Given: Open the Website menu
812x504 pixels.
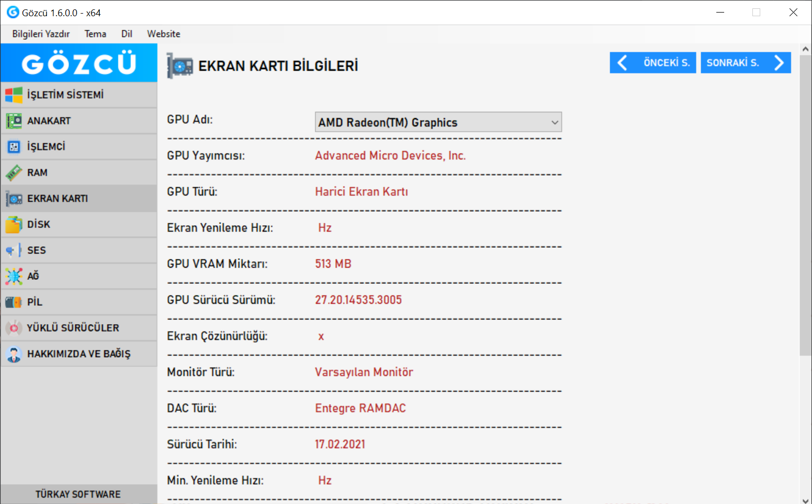Looking at the screenshot, I should (x=164, y=34).
